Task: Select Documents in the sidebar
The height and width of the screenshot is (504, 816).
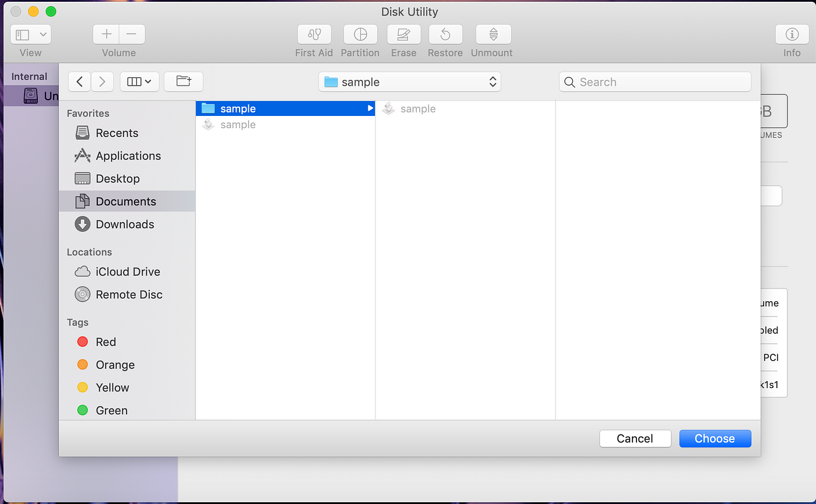Action: [127, 201]
